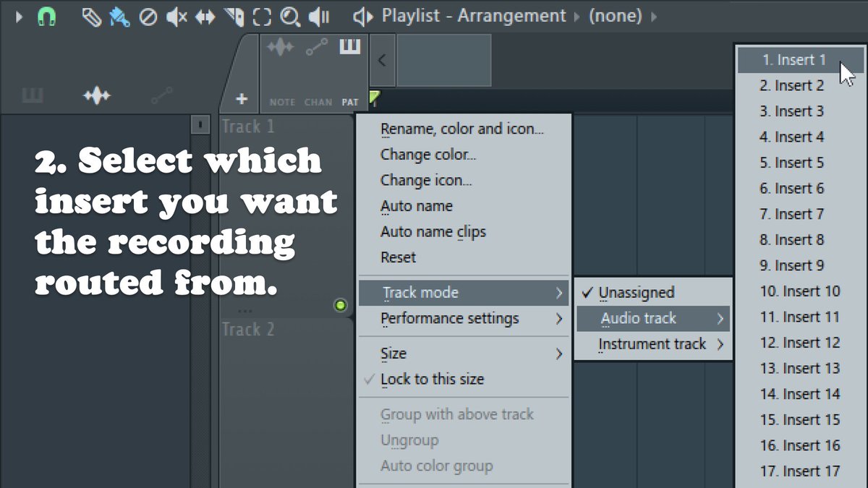Select 'Auto name clips' entry
The width and height of the screenshot is (868, 488).
[433, 231]
